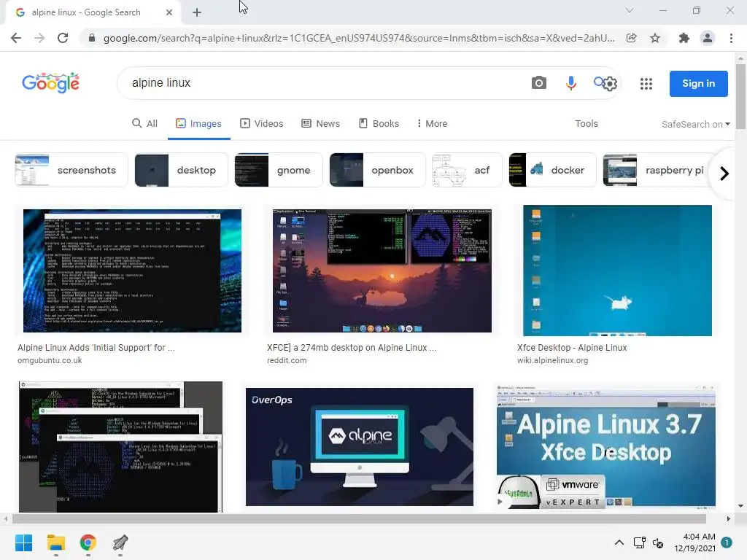This screenshot has height=560, width=747.
Task: Open the network status tray icon
Action: 639,542
